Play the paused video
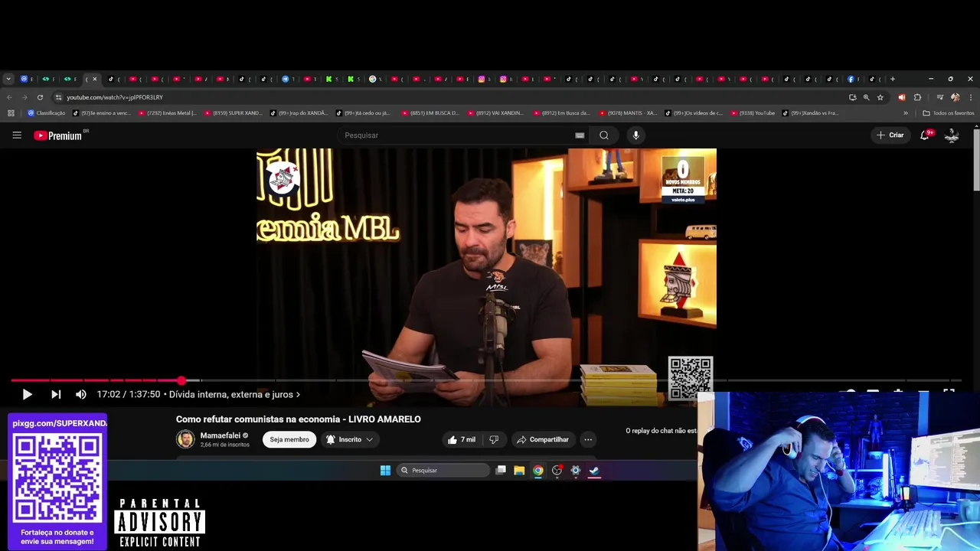This screenshot has width=980, height=551. pyautogui.click(x=27, y=394)
